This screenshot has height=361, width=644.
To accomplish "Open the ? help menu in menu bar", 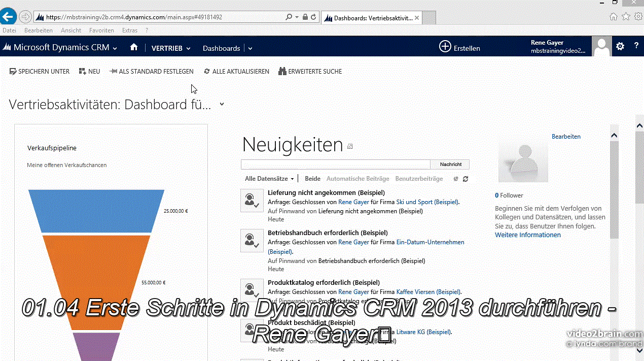I will [147, 30].
